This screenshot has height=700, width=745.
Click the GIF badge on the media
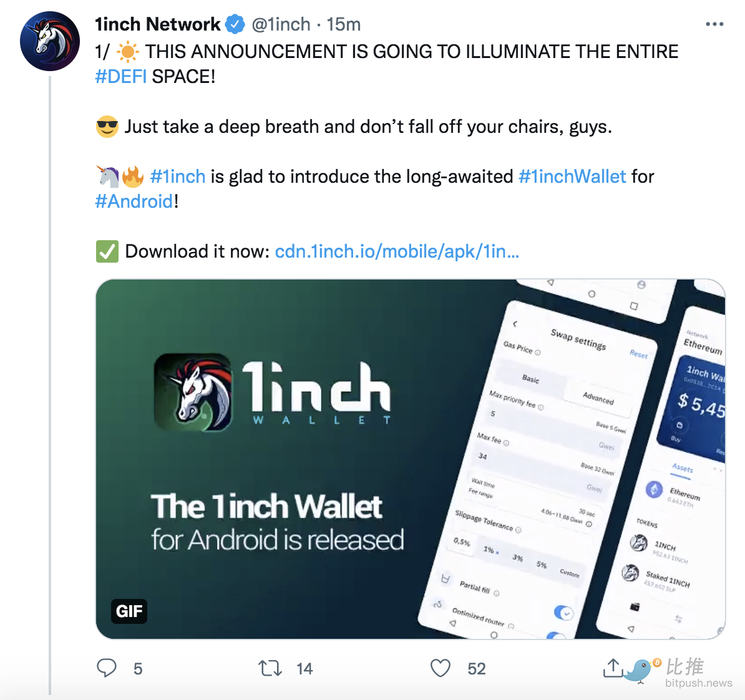[129, 611]
